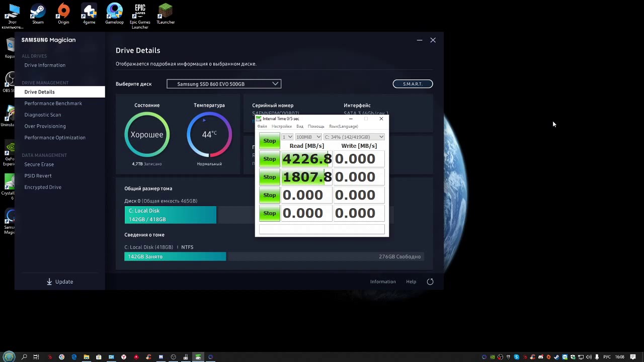Open the Help link at bottom
The width and height of the screenshot is (644, 362).
pos(411,282)
